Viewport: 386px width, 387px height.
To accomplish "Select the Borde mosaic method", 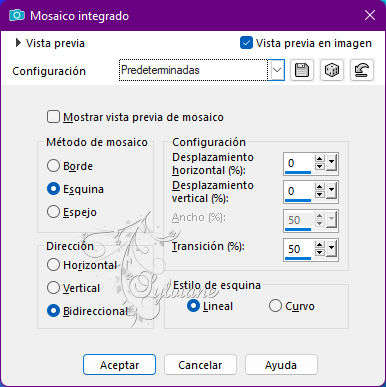I will tap(53, 166).
